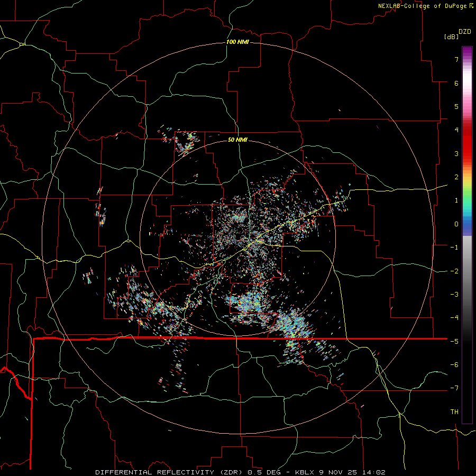Click the -3 value on color scale
The height and width of the screenshot is (476, 476).
(454, 295)
